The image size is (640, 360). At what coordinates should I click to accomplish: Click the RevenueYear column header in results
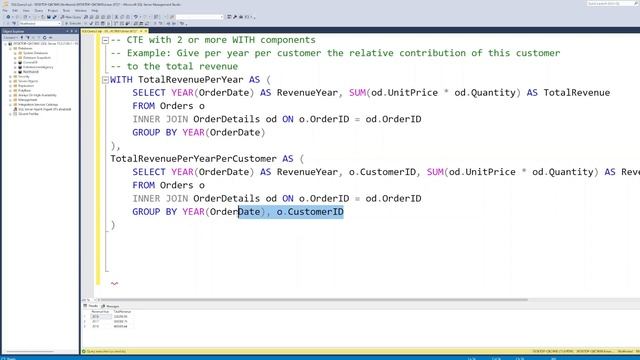coord(100,311)
